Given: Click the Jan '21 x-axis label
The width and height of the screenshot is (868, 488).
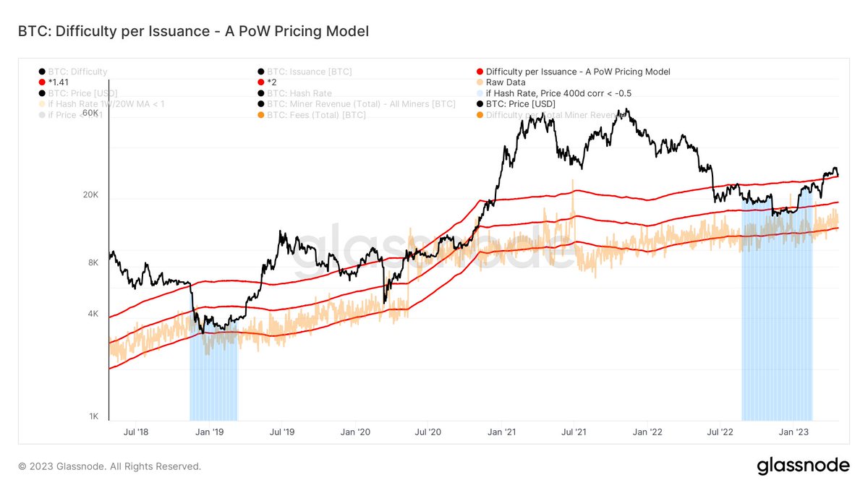Looking at the screenshot, I should pyautogui.click(x=501, y=432).
